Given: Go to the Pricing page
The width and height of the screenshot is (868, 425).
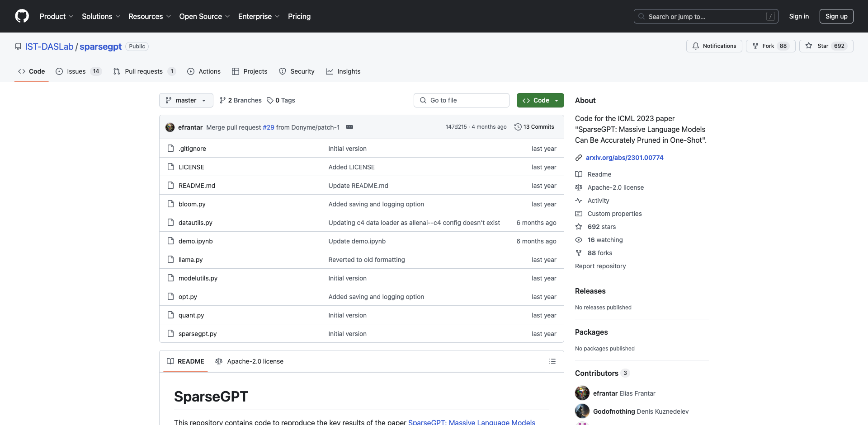Looking at the screenshot, I should (x=299, y=16).
